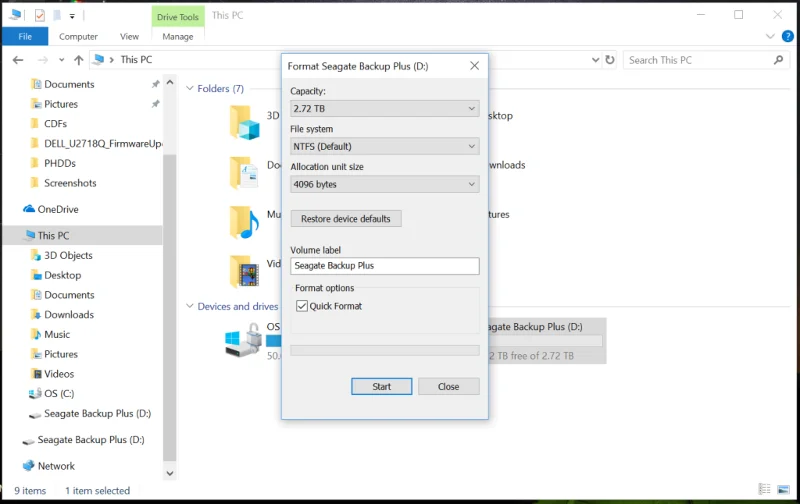Click the Properties checkmark icon in title bar
This screenshot has width=800, height=504.
(40, 16)
